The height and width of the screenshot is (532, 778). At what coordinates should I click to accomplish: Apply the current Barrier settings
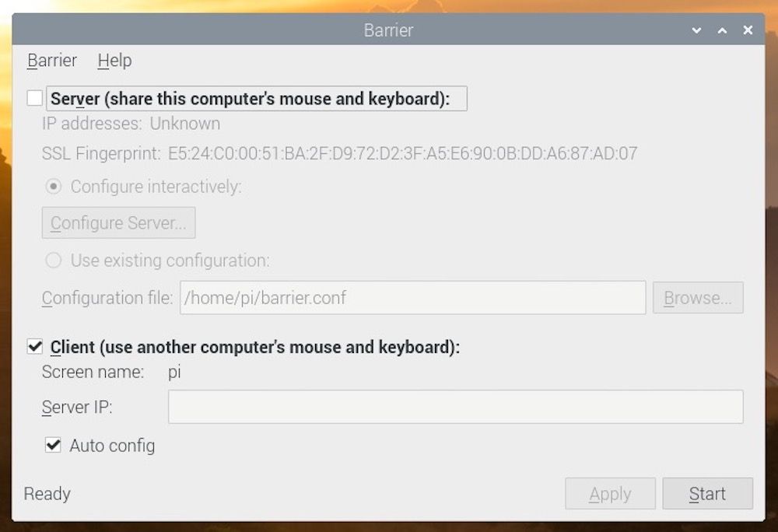pos(610,493)
